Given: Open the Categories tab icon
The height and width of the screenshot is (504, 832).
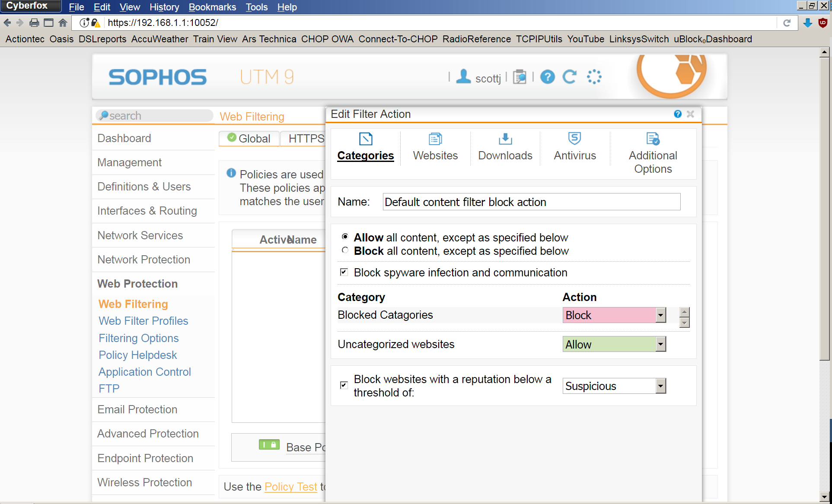Looking at the screenshot, I should point(365,139).
